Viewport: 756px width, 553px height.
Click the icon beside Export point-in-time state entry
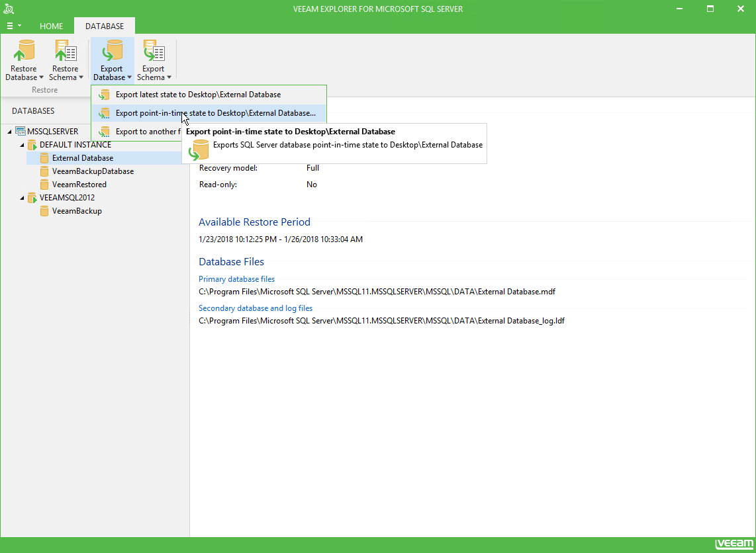[x=104, y=113]
